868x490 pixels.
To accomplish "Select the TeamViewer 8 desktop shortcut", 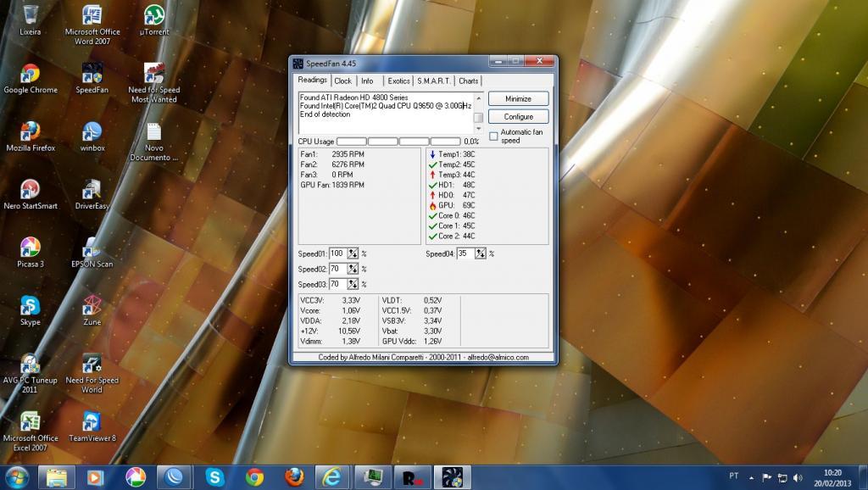I will 92,427.
